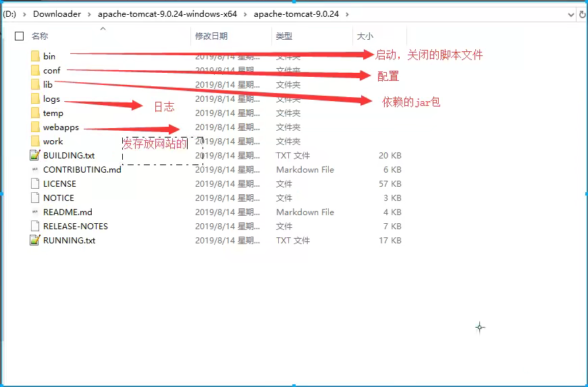This screenshot has width=588, height=387.
Task: Click the 7 KB size of RELEASE-NOTES
Action: 392,227
